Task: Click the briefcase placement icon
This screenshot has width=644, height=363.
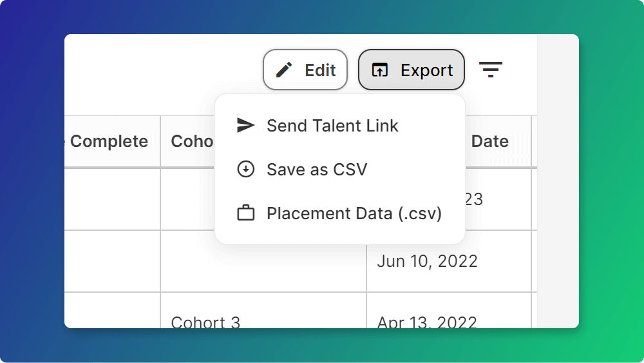Action: click(245, 213)
